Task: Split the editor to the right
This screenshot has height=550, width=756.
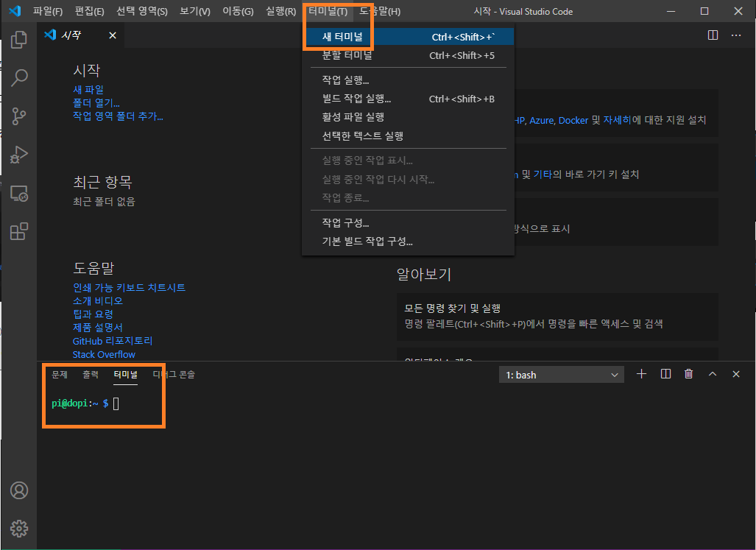Action: click(713, 35)
